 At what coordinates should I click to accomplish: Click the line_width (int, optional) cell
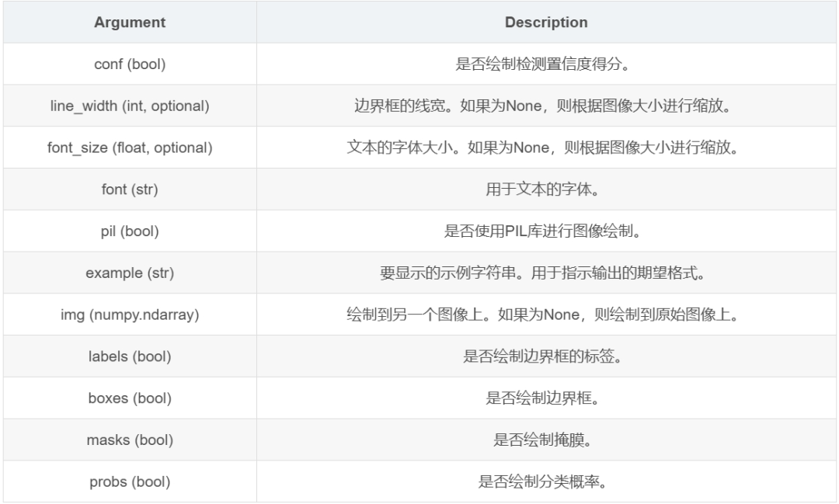pos(130,106)
